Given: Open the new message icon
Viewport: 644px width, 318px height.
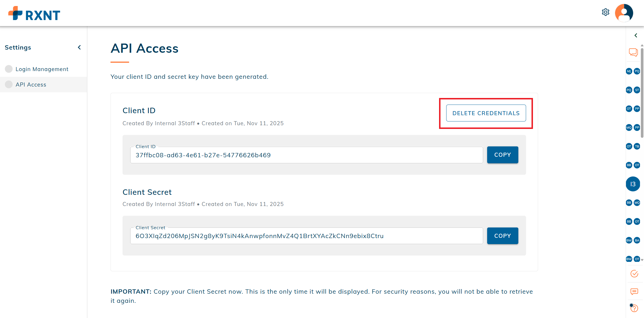Looking at the screenshot, I should tap(634, 292).
